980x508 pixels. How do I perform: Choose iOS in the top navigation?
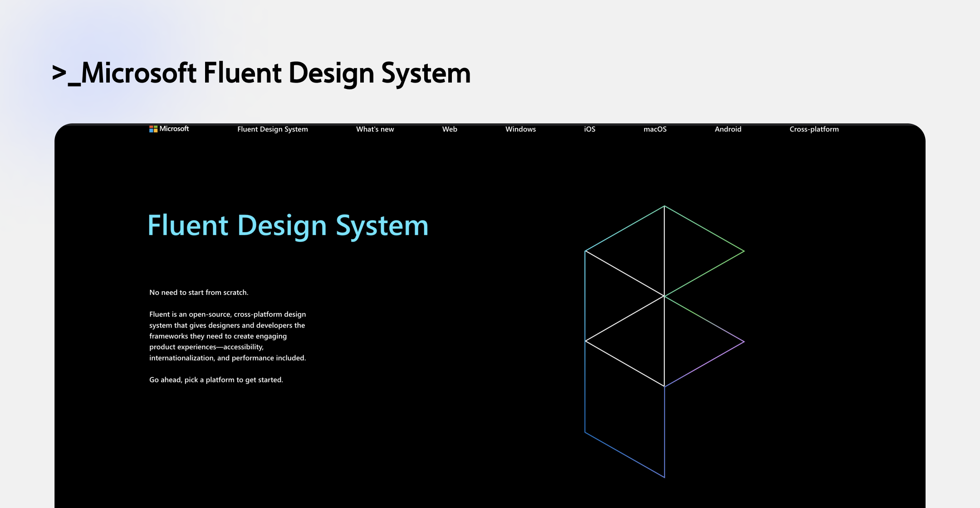589,129
